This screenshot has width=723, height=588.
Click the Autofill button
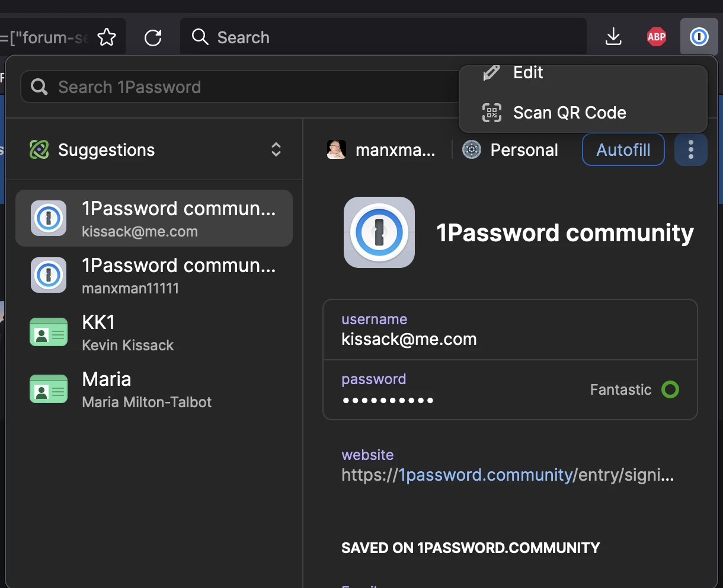click(623, 149)
